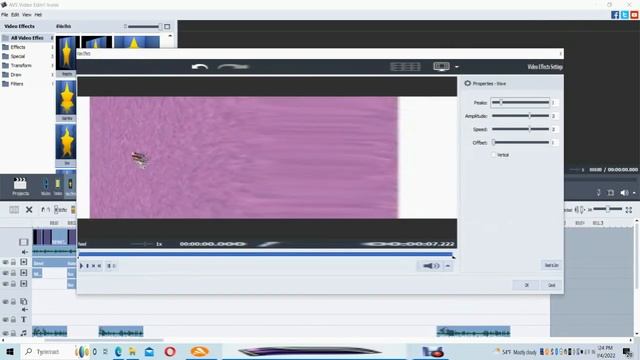The image size is (640, 360).
Task: Mute the preview volume in effect dialog
Action: point(431,266)
